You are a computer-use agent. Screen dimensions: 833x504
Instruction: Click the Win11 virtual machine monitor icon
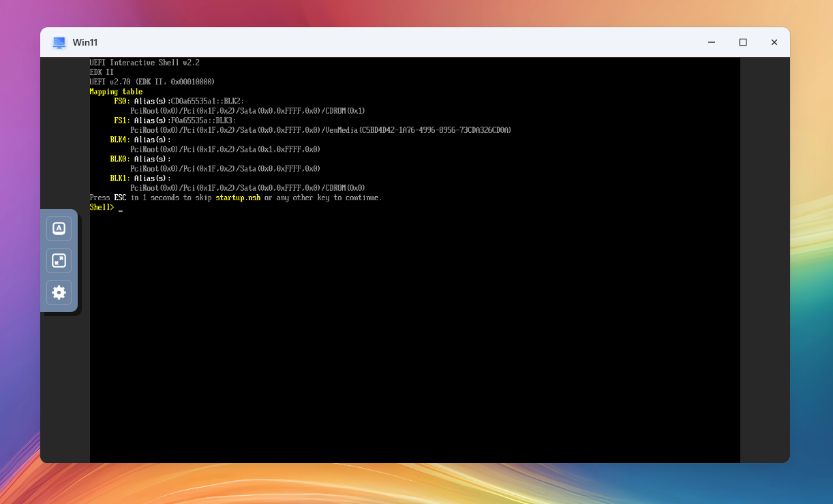coord(59,42)
